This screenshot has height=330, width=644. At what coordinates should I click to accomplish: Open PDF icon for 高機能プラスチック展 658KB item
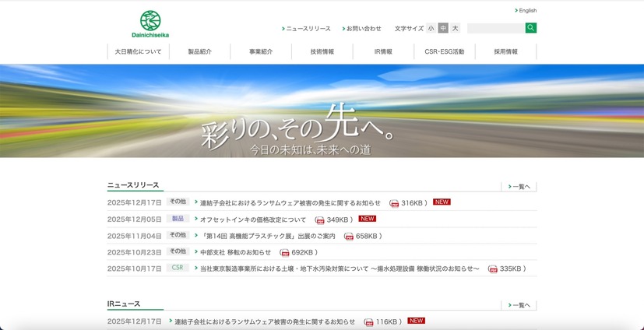pos(349,236)
